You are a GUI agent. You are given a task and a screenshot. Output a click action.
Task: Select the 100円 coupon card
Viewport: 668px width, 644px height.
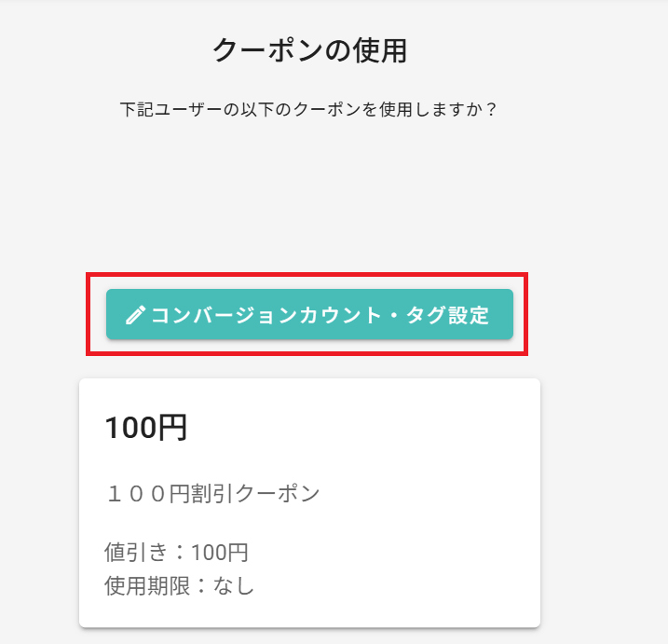point(309,502)
